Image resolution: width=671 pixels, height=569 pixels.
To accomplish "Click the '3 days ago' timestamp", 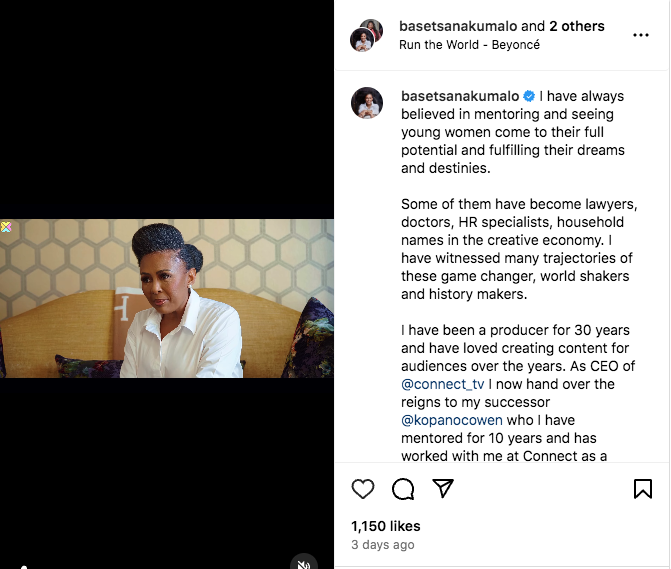I will click(x=382, y=545).
